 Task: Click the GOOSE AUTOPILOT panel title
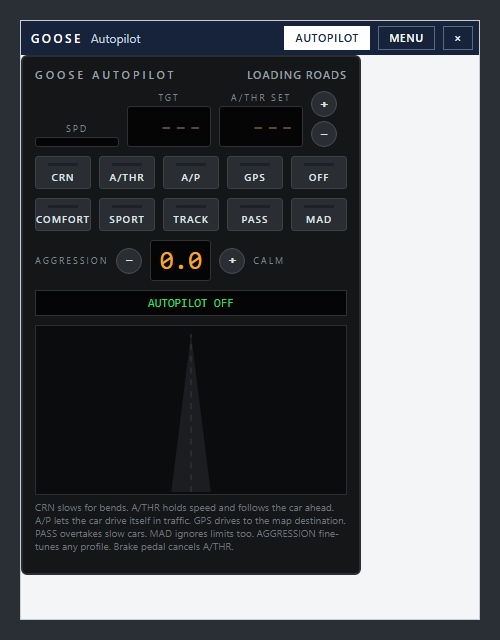pyautogui.click(x=104, y=75)
